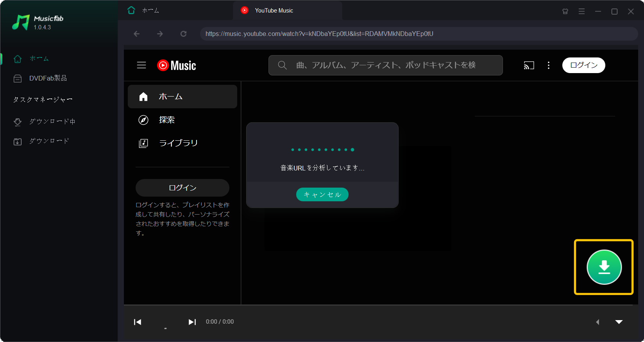Switch to the YouTube Music tab
The image size is (644, 342).
[x=274, y=11]
